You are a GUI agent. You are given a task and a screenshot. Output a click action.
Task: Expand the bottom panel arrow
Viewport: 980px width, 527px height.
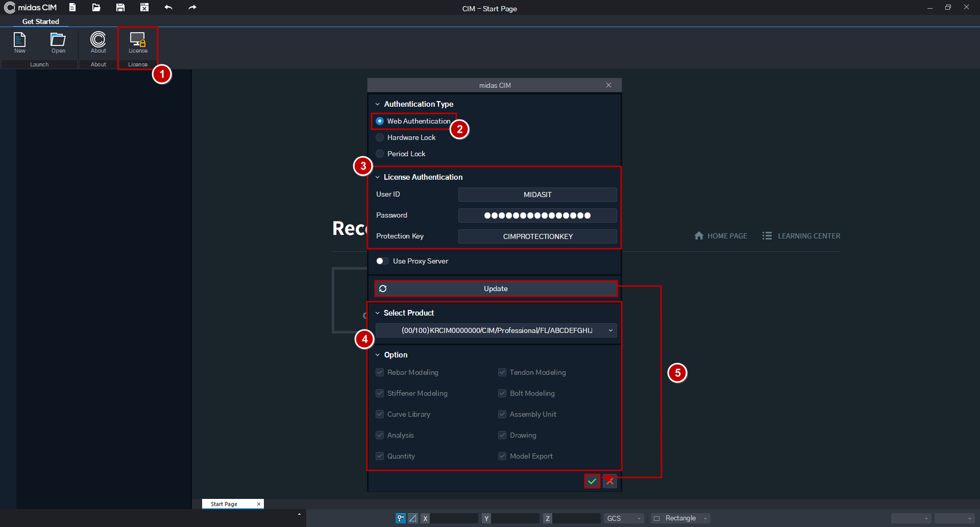click(x=299, y=514)
